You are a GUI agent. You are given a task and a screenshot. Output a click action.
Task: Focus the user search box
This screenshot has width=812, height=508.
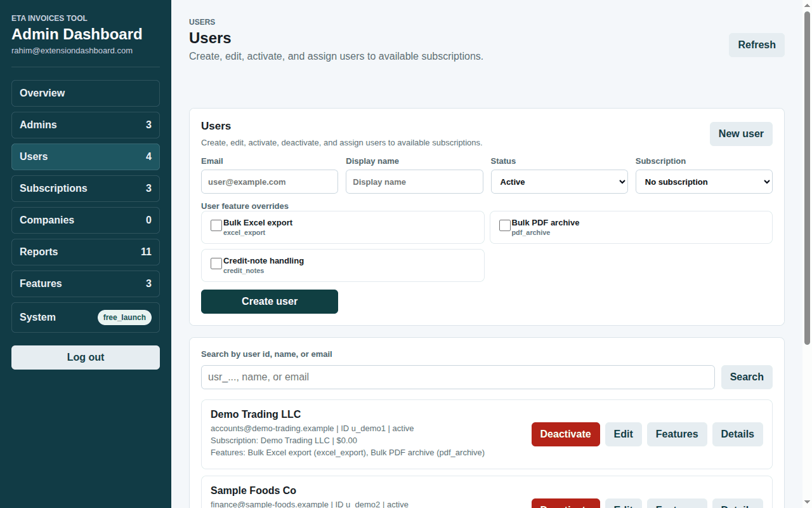[458, 377]
